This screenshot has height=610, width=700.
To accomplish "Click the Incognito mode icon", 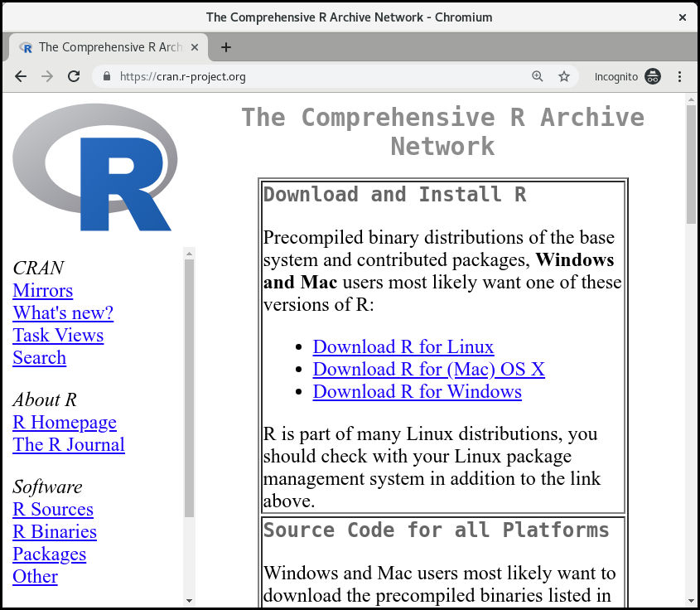I will point(652,76).
